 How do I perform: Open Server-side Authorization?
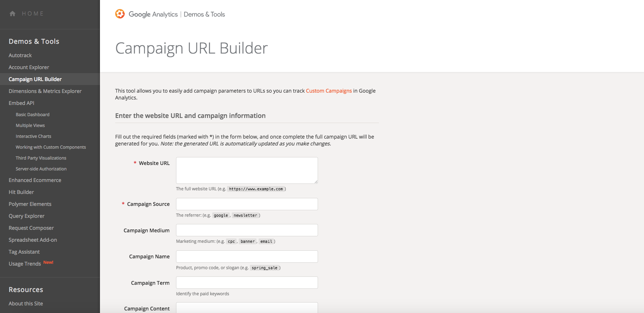[41, 169]
